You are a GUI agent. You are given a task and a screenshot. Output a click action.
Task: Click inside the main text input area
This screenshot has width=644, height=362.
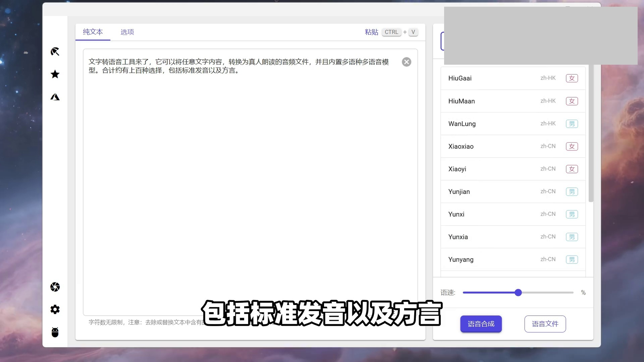point(250,184)
